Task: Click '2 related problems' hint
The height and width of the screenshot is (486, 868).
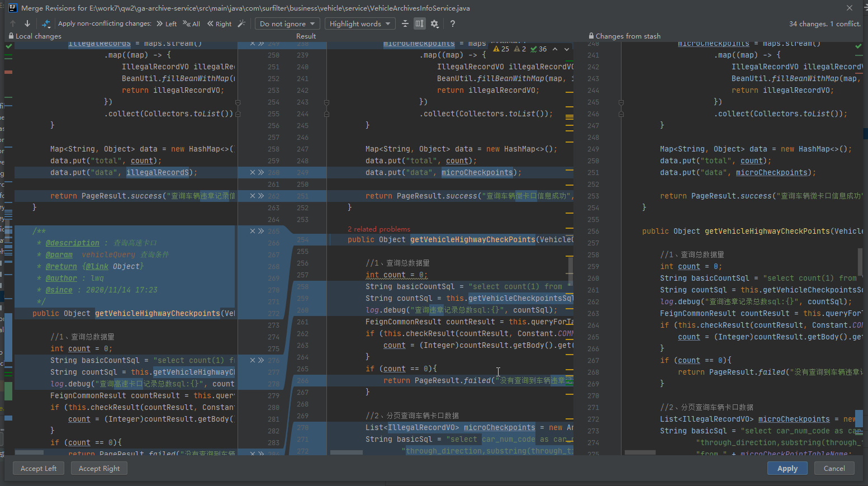Action: (x=379, y=229)
